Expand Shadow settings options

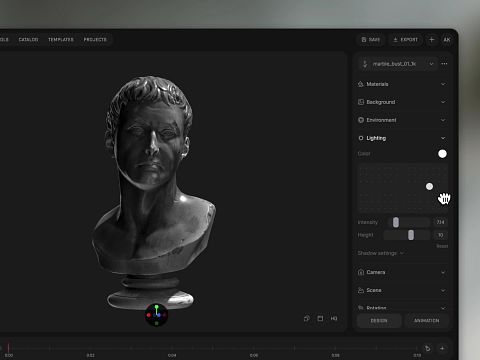coord(380,253)
